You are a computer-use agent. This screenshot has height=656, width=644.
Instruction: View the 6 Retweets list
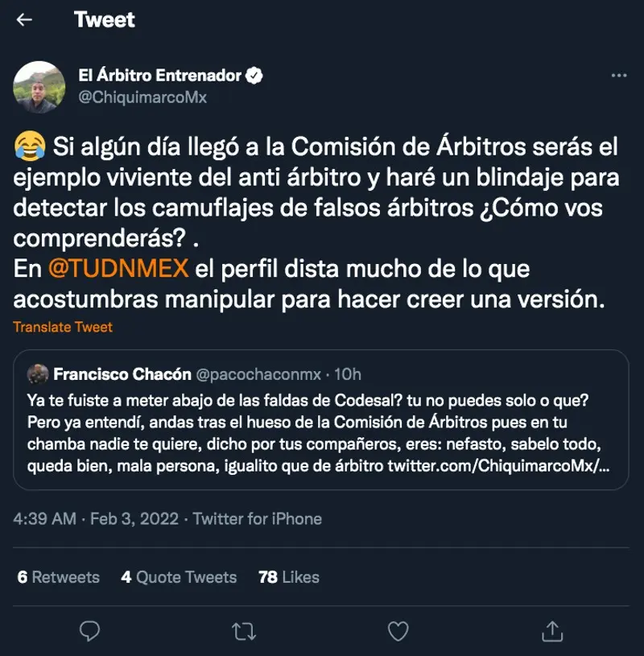pos(58,577)
